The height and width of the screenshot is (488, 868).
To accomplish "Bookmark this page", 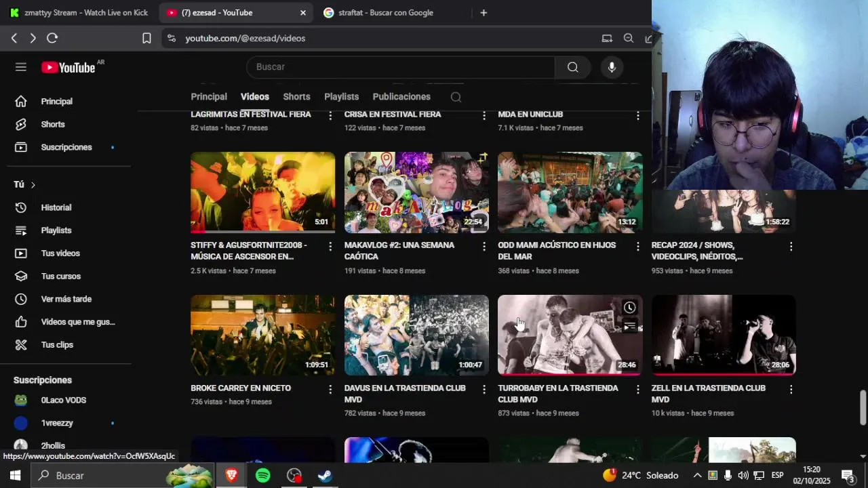I will (146, 39).
